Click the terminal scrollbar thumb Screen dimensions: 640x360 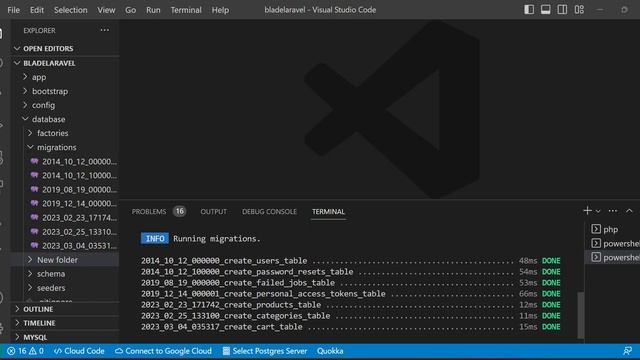[581, 315]
